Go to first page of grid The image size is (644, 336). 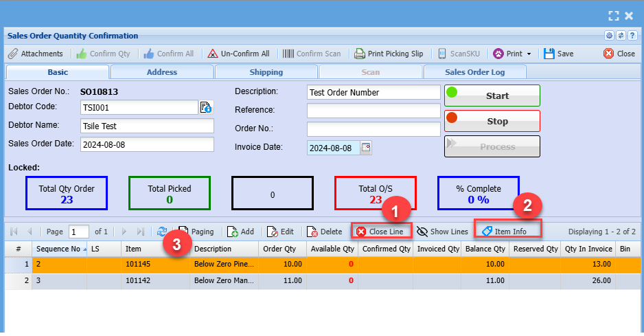click(14, 232)
